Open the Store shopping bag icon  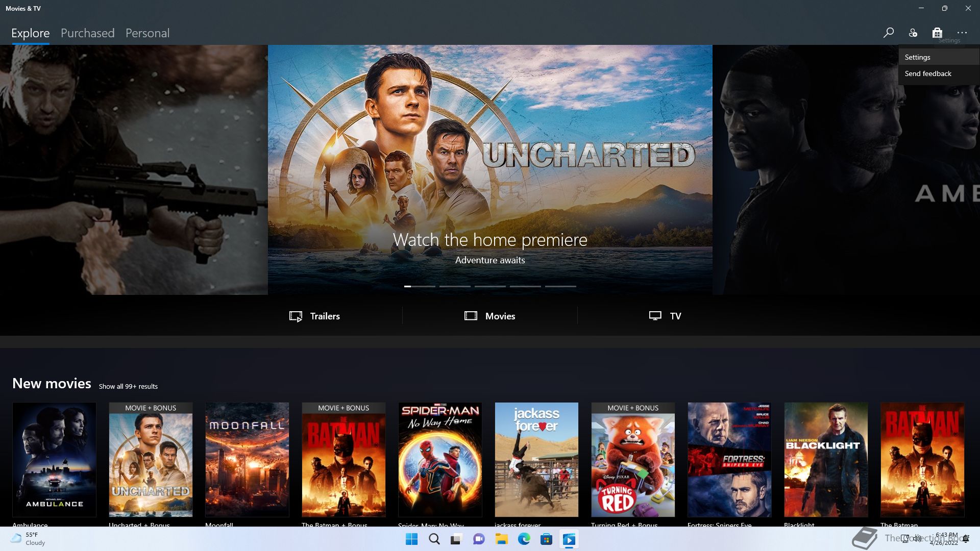coord(937,33)
